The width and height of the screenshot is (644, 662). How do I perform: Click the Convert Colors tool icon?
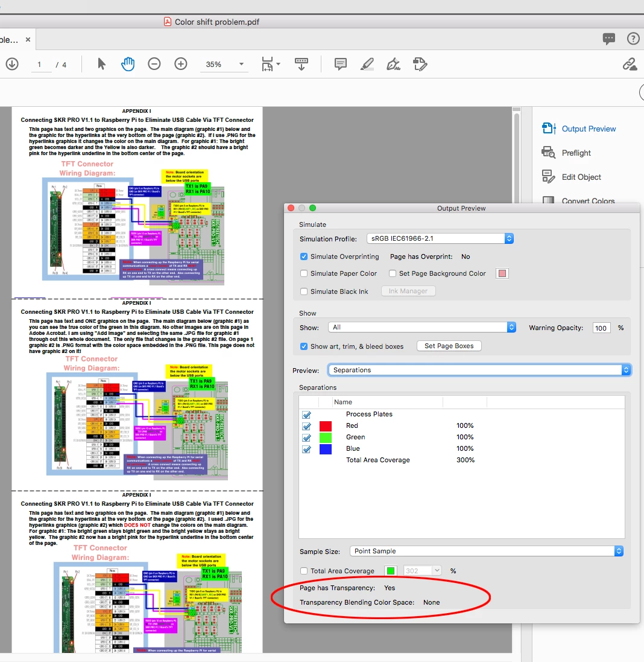[549, 200]
